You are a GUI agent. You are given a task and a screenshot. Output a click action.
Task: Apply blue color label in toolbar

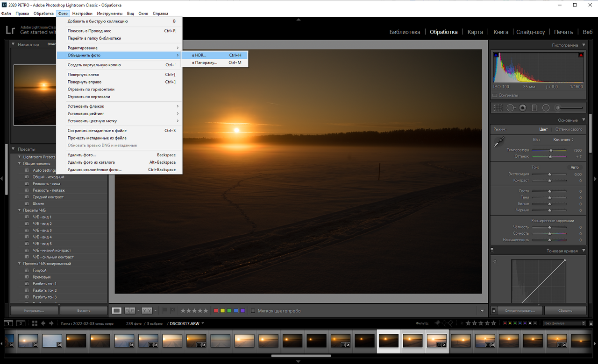click(236, 311)
